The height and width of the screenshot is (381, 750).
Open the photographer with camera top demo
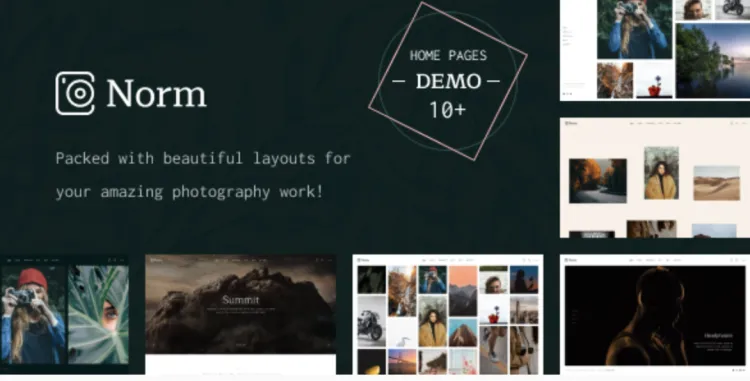pos(634,29)
